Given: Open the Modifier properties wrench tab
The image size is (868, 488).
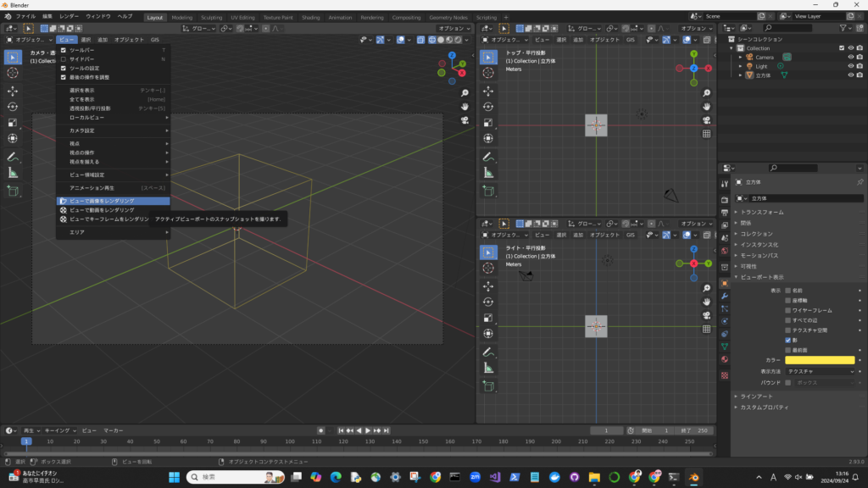Looking at the screenshot, I should pos(724,296).
